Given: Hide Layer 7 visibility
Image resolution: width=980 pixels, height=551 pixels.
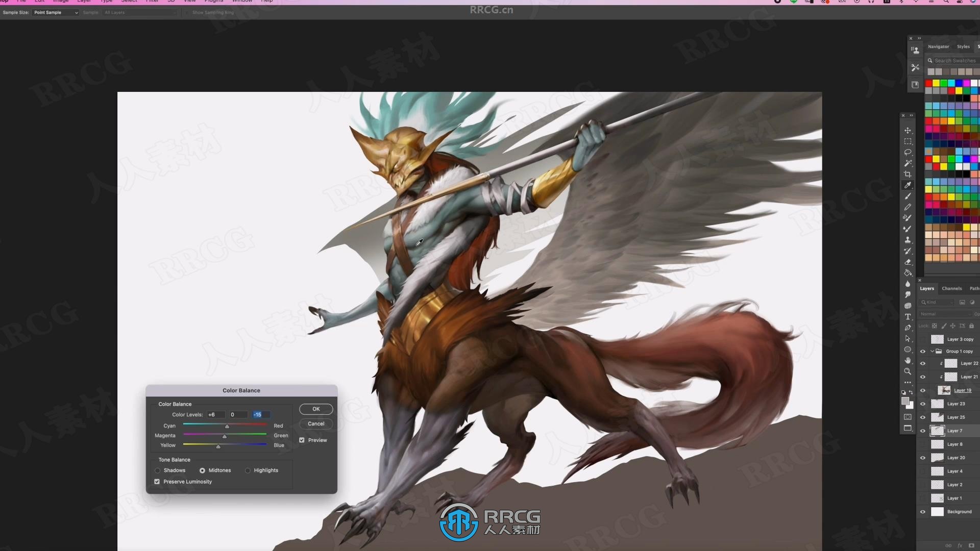Looking at the screenshot, I should pyautogui.click(x=923, y=431).
